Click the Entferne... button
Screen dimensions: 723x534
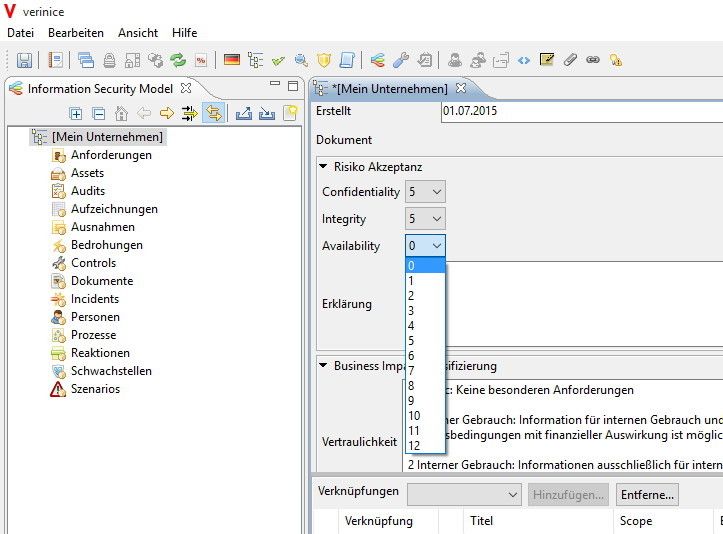[647, 495]
